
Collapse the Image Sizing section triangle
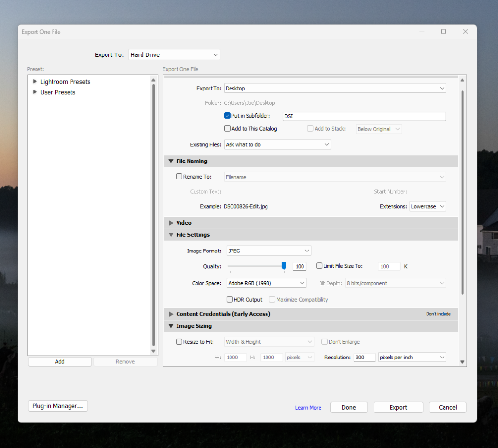coord(171,326)
